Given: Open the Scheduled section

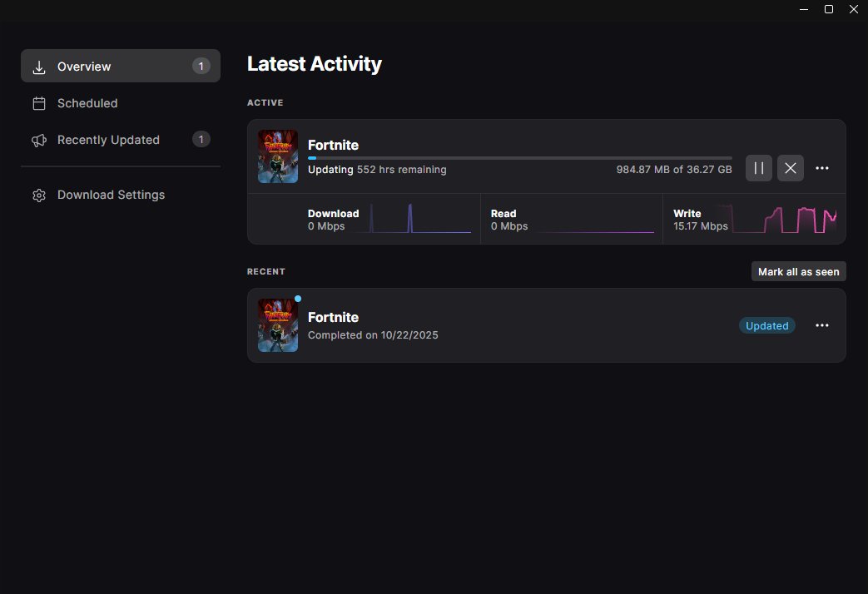Looking at the screenshot, I should coord(121,103).
